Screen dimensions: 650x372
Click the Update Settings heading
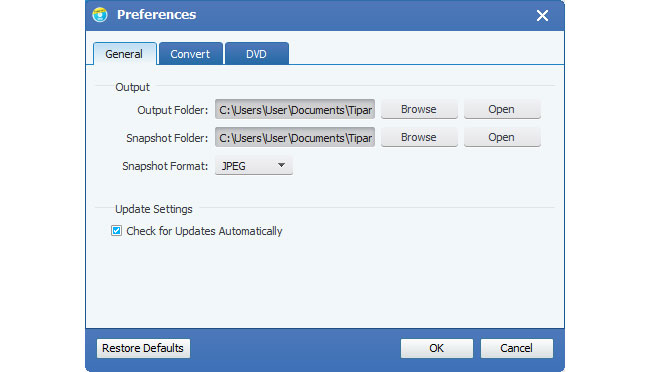tap(154, 209)
